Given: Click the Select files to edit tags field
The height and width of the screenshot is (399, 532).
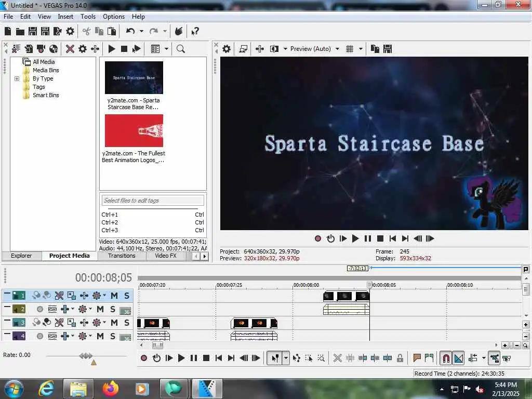Looking at the screenshot, I should 153,200.
